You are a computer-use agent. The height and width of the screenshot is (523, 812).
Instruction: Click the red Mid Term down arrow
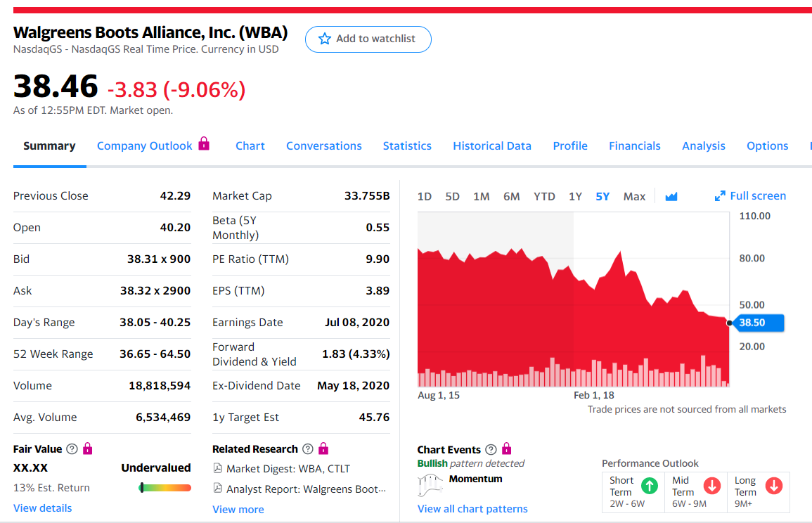coord(712,486)
